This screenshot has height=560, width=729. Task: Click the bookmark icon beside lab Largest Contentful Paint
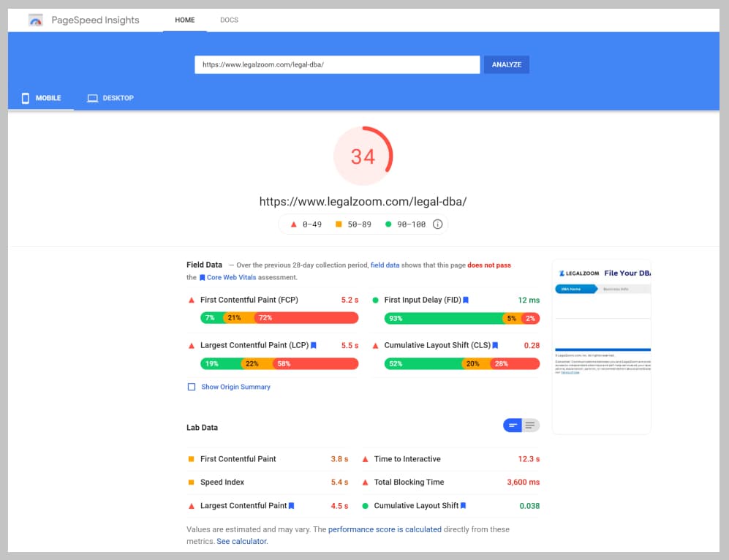(292, 506)
